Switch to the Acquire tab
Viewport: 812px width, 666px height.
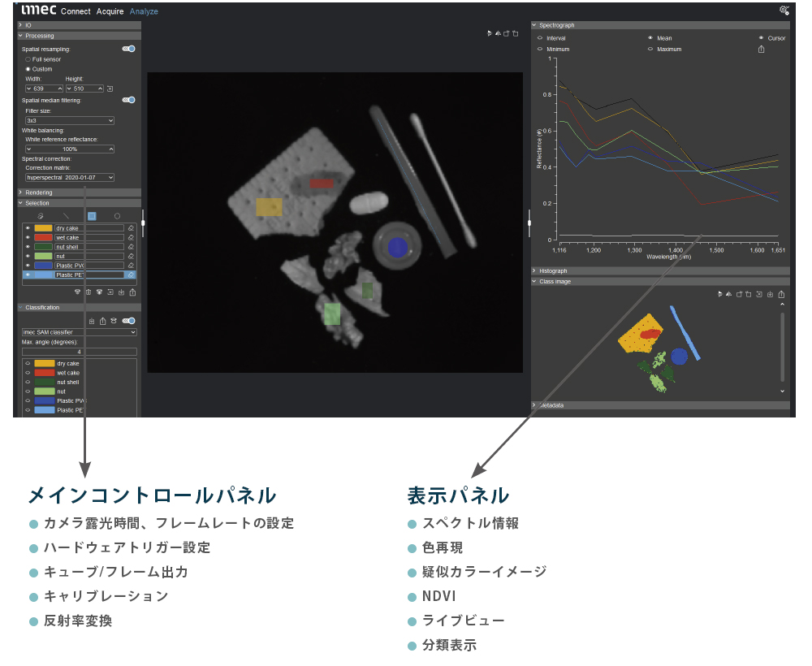tap(110, 11)
